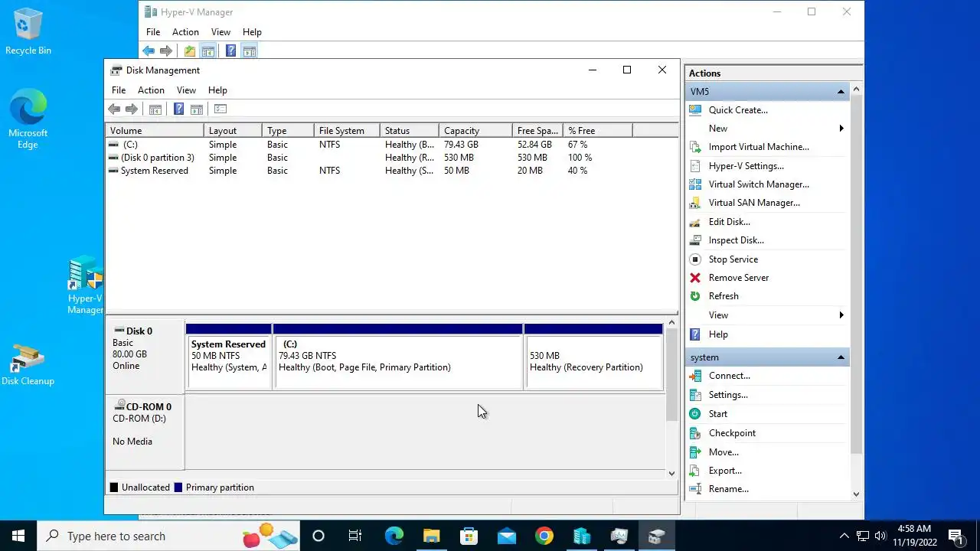980x551 pixels.
Task: Collapse the system actions section
Action: [841, 357]
